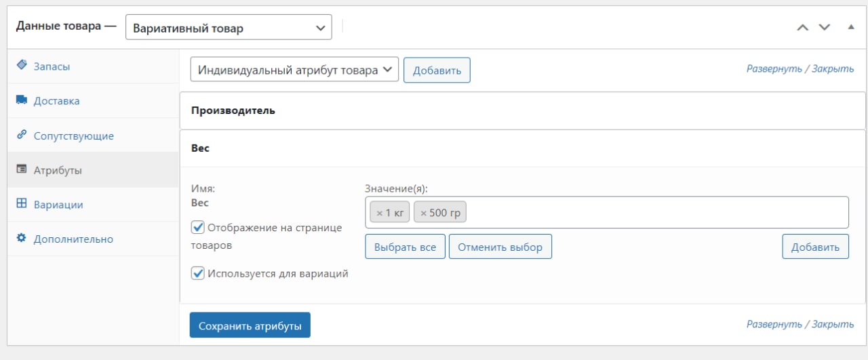This screenshot has width=868, height=360.
Task: Click Добавить button beside the values field
Action: click(x=815, y=247)
